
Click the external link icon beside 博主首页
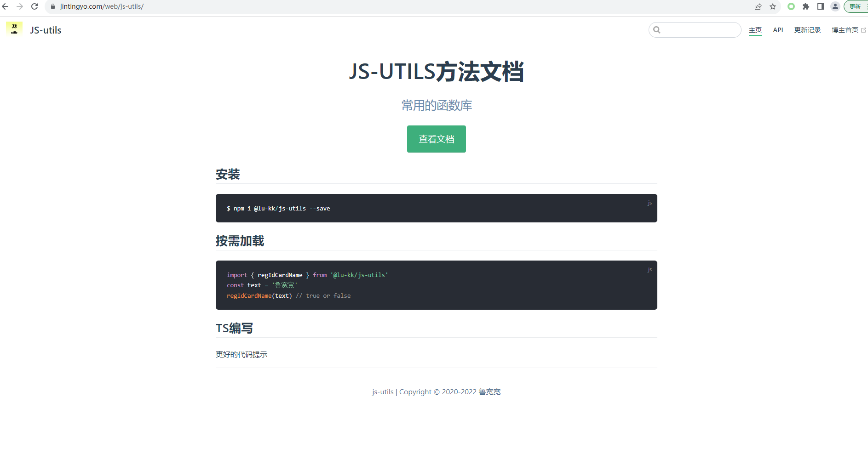(x=863, y=30)
